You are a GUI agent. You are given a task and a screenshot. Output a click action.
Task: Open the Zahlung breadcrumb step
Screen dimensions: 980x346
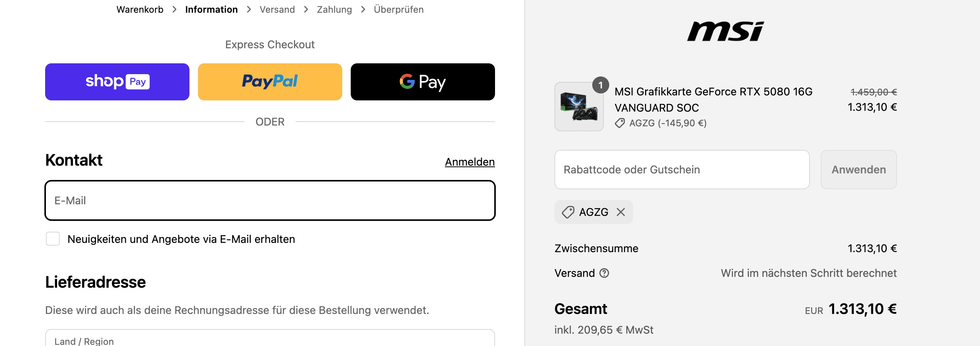(x=334, y=10)
